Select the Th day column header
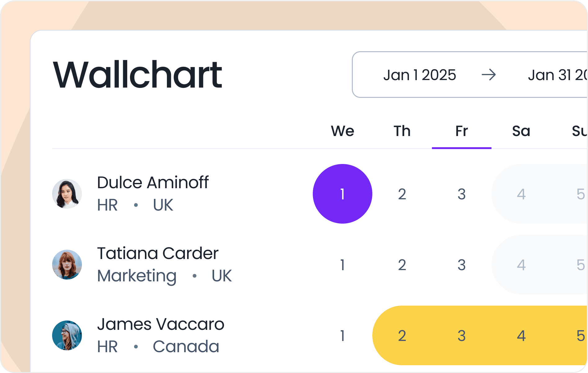 pyautogui.click(x=402, y=131)
